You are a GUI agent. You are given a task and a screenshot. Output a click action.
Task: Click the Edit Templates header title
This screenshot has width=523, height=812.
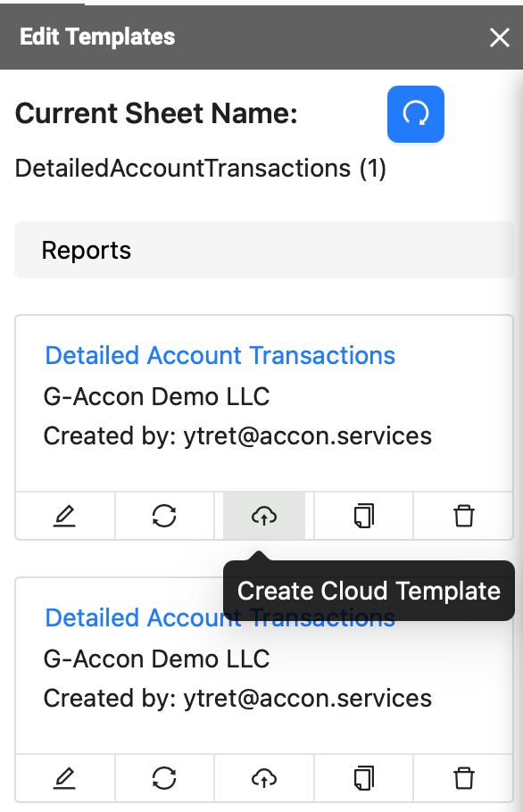(x=97, y=37)
